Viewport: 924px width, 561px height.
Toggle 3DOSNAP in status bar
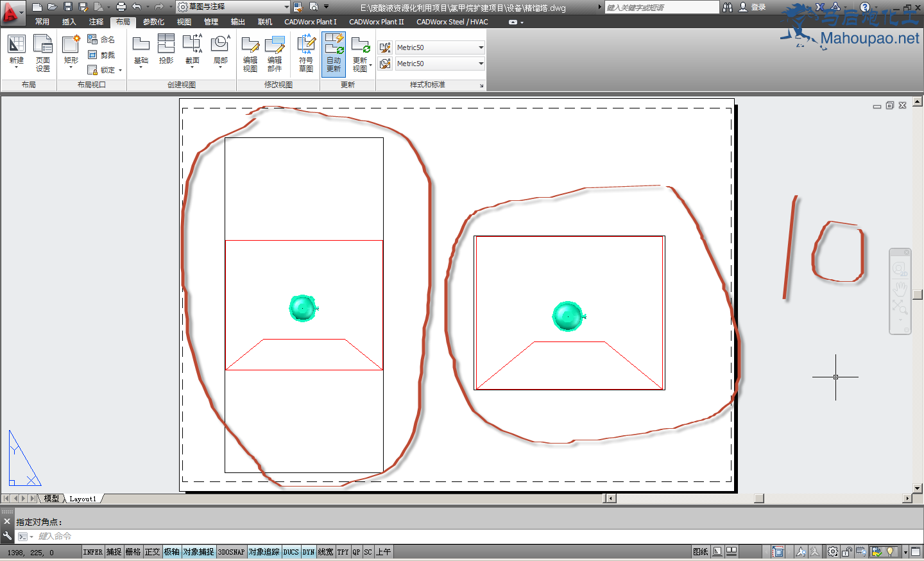pyautogui.click(x=231, y=552)
